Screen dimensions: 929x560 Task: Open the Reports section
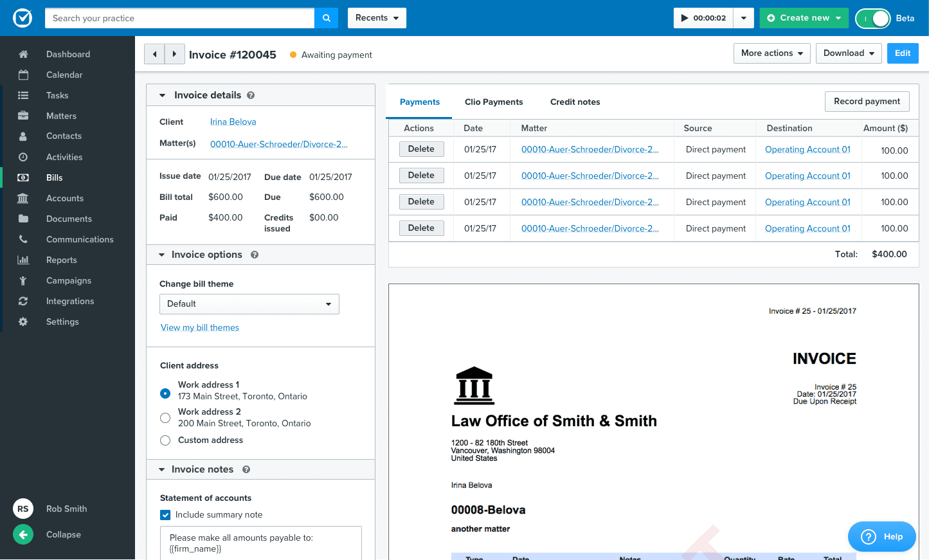pos(62,260)
